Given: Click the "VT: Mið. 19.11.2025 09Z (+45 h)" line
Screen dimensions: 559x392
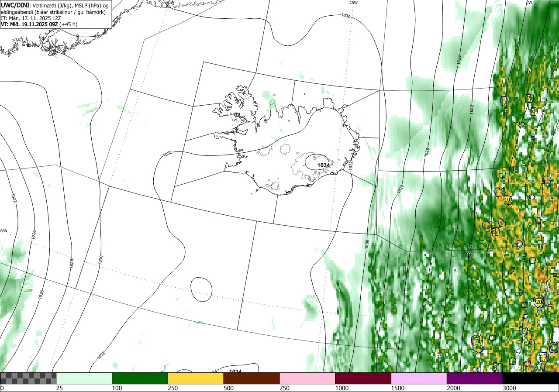Looking at the screenshot, I should (39, 24).
